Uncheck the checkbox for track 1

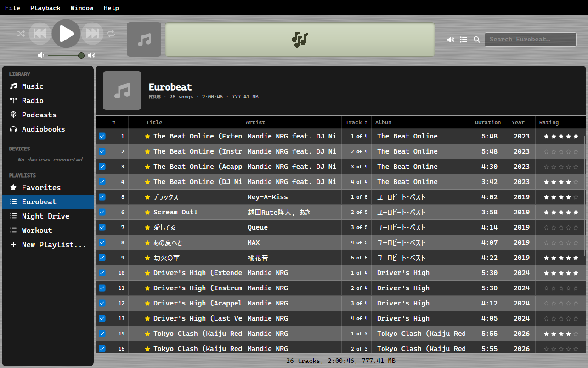(x=102, y=136)
